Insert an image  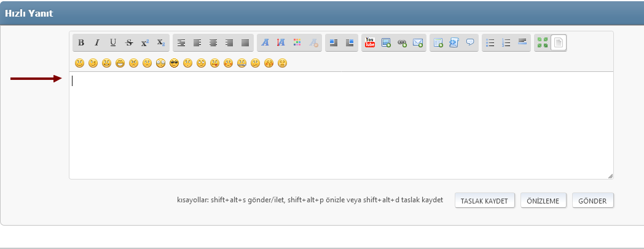click(x=386, y=42)
